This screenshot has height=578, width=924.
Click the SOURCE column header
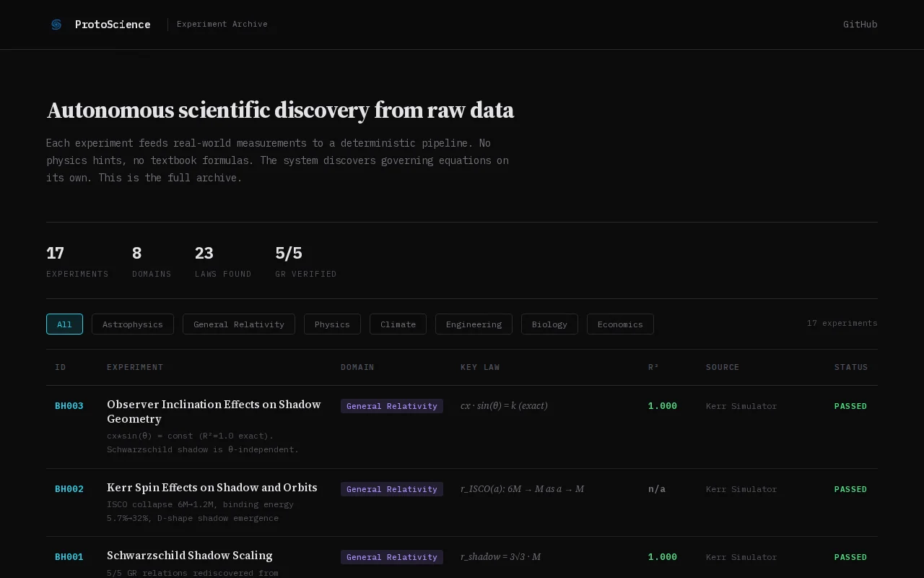click(x=723, y=367)
